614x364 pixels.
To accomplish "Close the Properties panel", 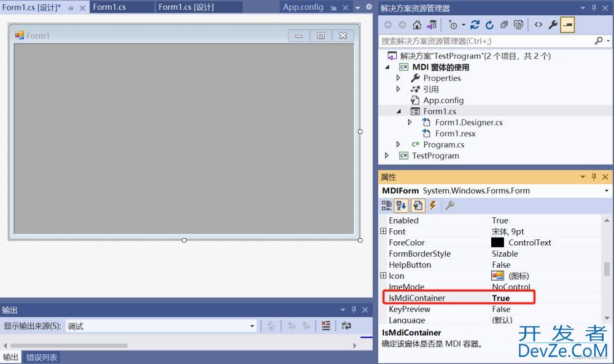I will (605, 177).
